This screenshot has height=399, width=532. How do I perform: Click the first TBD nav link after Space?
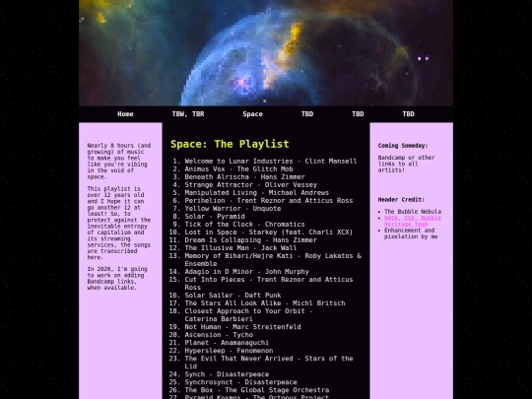(307, 114)
